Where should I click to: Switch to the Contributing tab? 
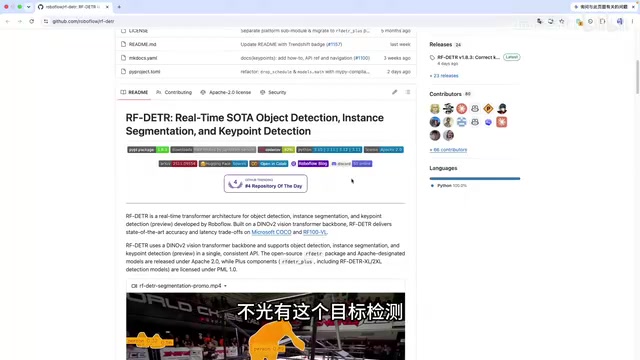(x=174, y=92)
